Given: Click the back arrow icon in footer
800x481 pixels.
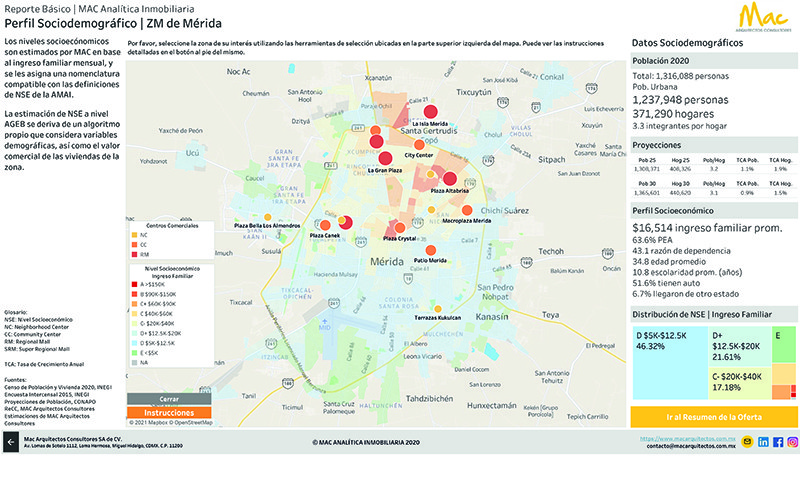Looking at the screenshot, I should pyautogui.click(x=10, y=442).
